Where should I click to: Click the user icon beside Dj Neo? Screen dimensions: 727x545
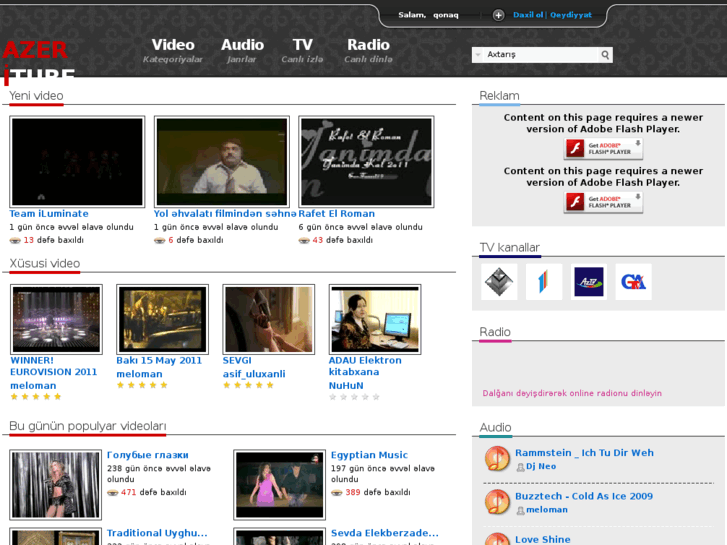[520, 468]
